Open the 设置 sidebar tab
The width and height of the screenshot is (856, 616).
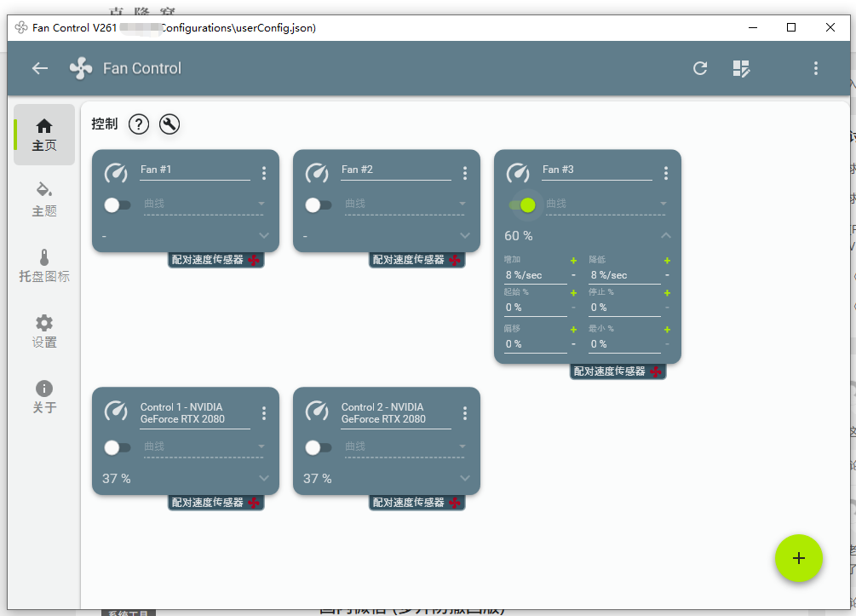(44, 331)
